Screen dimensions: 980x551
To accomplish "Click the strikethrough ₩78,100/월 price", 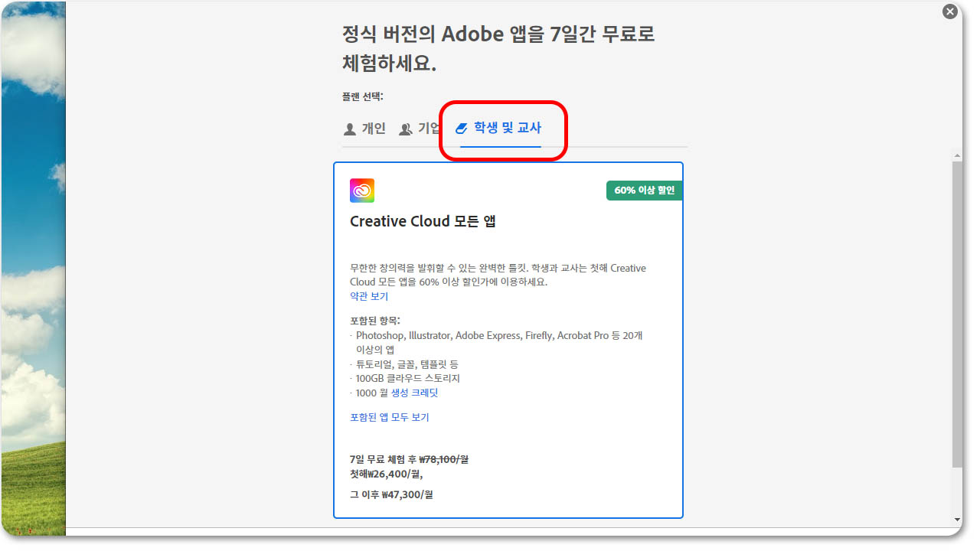I will tap(443, 459).
